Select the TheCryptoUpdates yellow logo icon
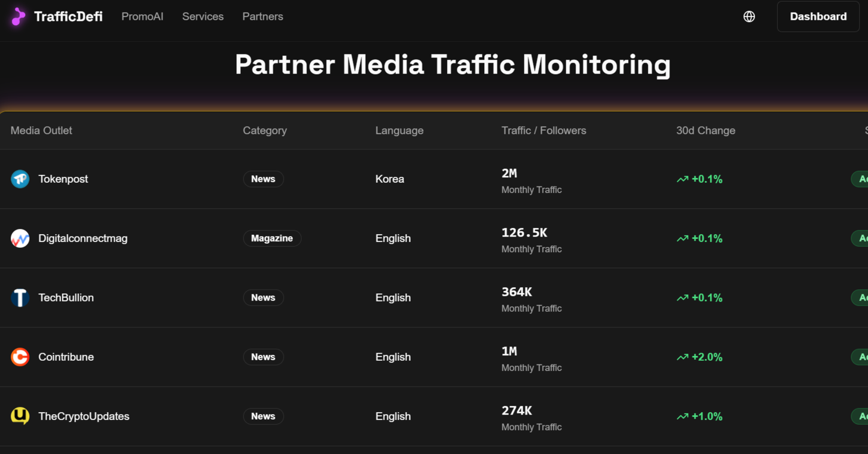This screenshot has height=454, width=868. [20, 416]
